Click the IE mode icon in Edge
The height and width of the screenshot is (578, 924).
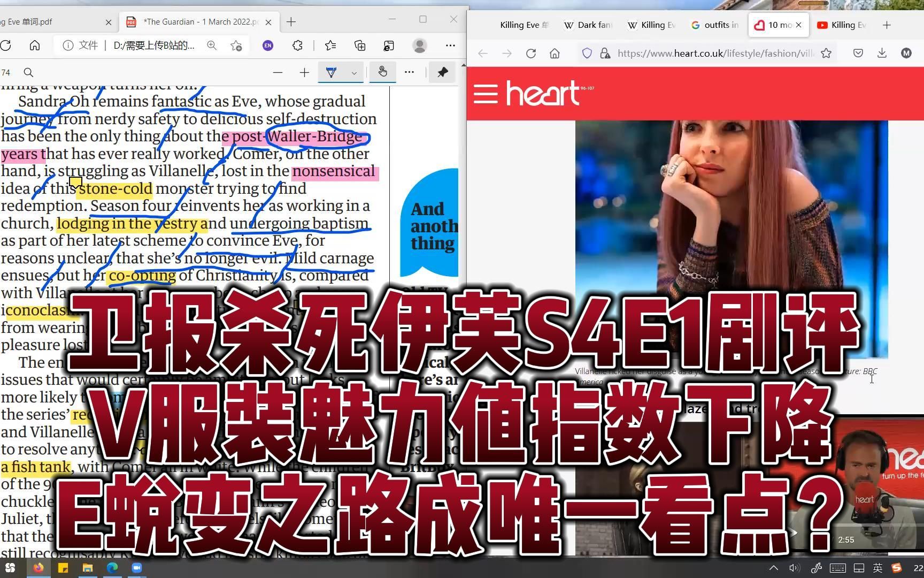(389, 45)
